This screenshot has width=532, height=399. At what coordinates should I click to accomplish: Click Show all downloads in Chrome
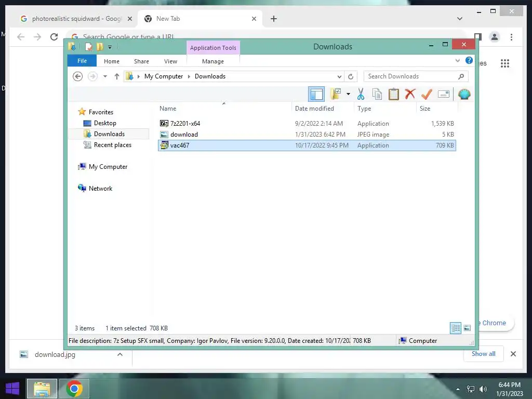point(484,354)
